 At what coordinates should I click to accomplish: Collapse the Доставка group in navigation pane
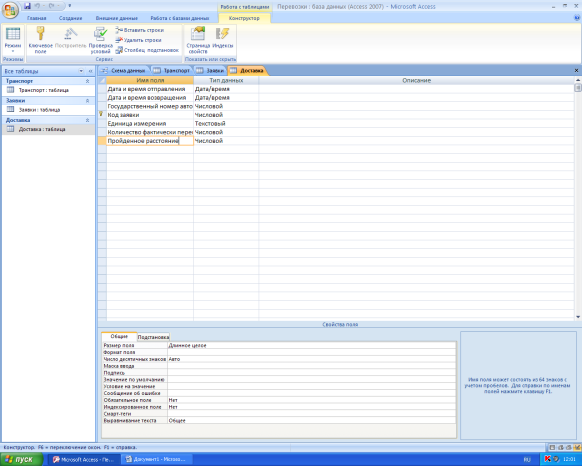[x=88, y=120]
